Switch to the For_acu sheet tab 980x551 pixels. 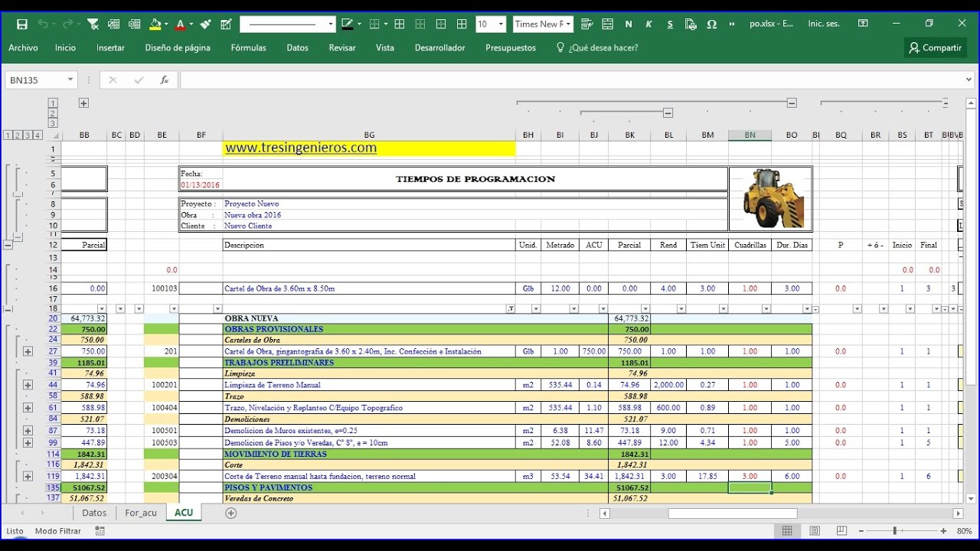point(141,513)
